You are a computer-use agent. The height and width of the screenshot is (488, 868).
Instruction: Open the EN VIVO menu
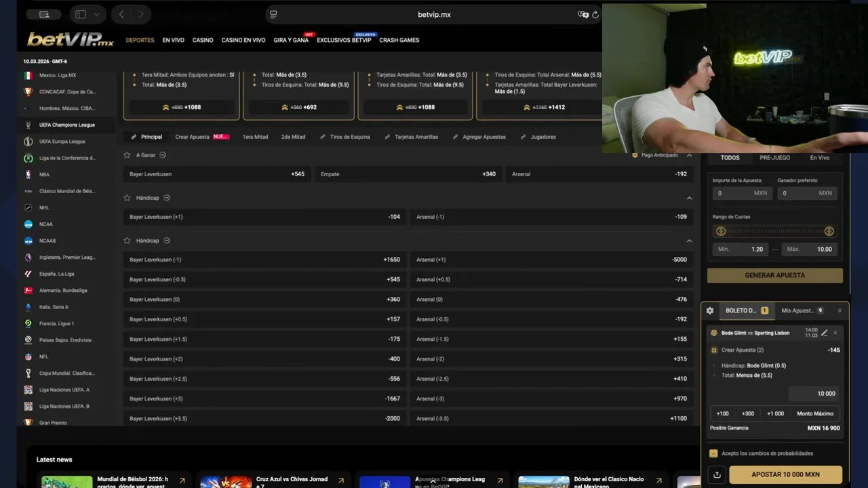(x=173, y=40)
